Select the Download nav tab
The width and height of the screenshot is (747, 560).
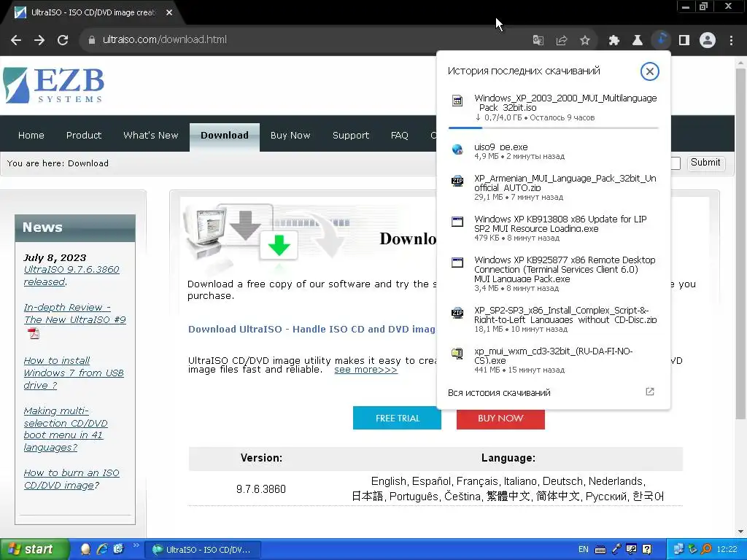[225, 137]
